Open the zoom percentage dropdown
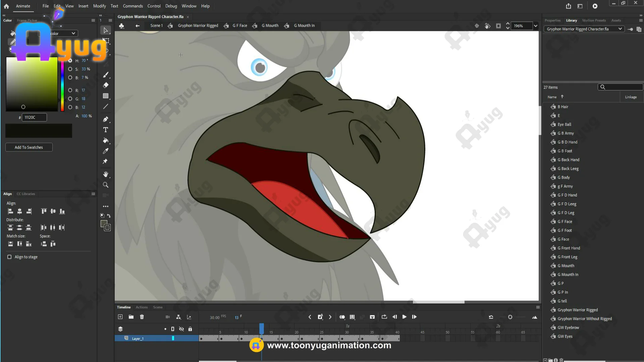 click(536, 26)
